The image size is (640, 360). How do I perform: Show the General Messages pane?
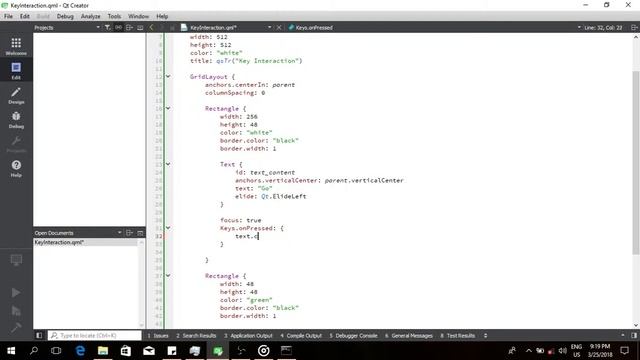coord(409,336)
